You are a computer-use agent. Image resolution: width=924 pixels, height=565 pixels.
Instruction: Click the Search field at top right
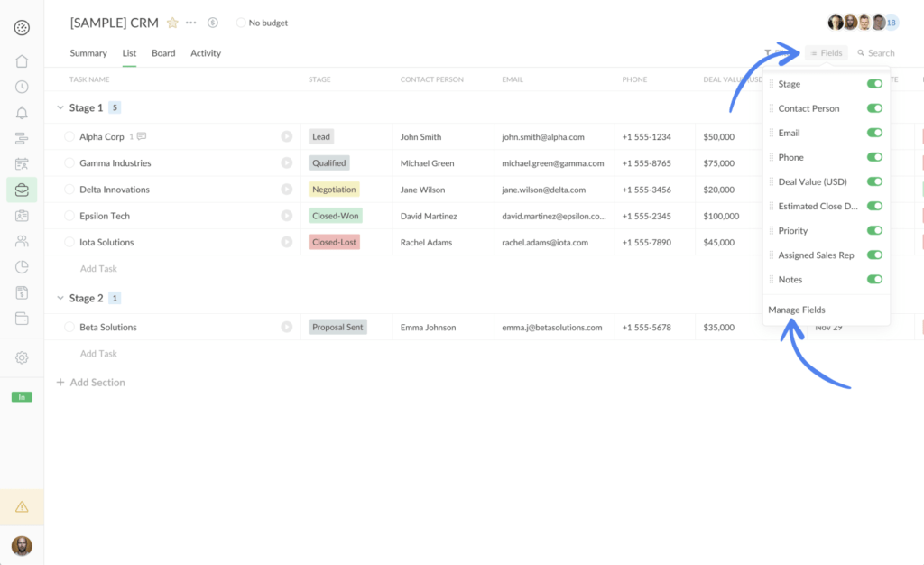point(875,52)
